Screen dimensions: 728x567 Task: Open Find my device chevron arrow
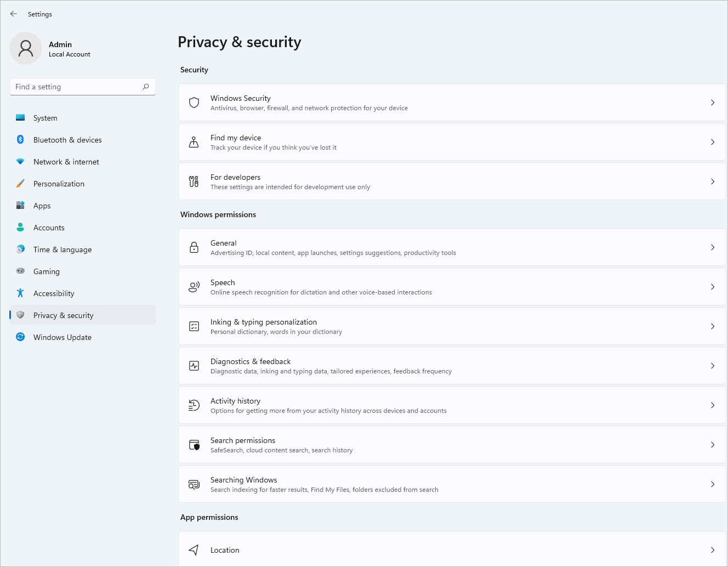713,142
